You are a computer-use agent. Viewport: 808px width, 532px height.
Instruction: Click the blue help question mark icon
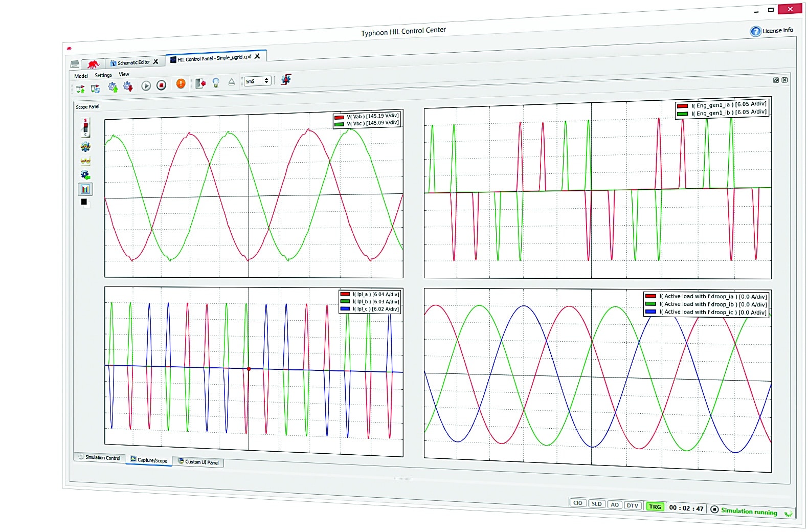click(755, 32)
